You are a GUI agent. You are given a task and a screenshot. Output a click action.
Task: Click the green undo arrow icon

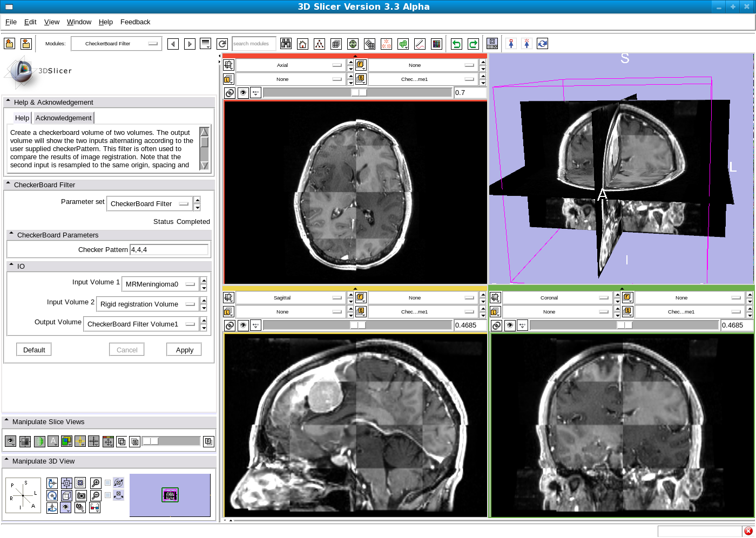(x=456, y=44)
